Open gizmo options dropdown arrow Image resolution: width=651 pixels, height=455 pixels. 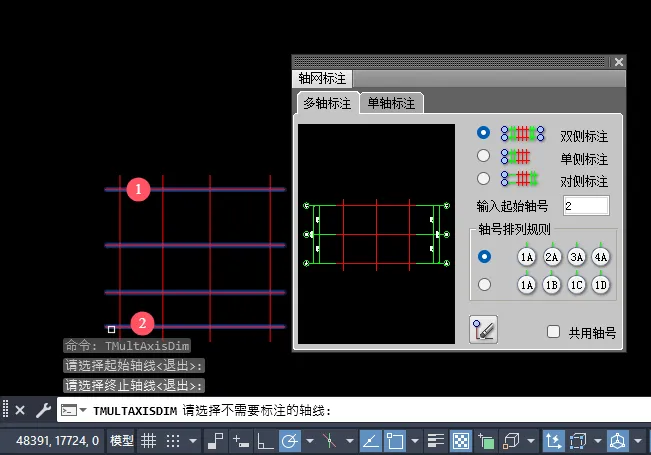coord(638,440)
